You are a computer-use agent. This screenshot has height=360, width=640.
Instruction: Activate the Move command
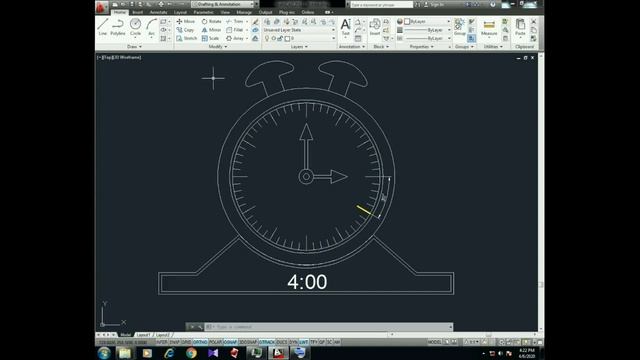click(x=186, y=21)
